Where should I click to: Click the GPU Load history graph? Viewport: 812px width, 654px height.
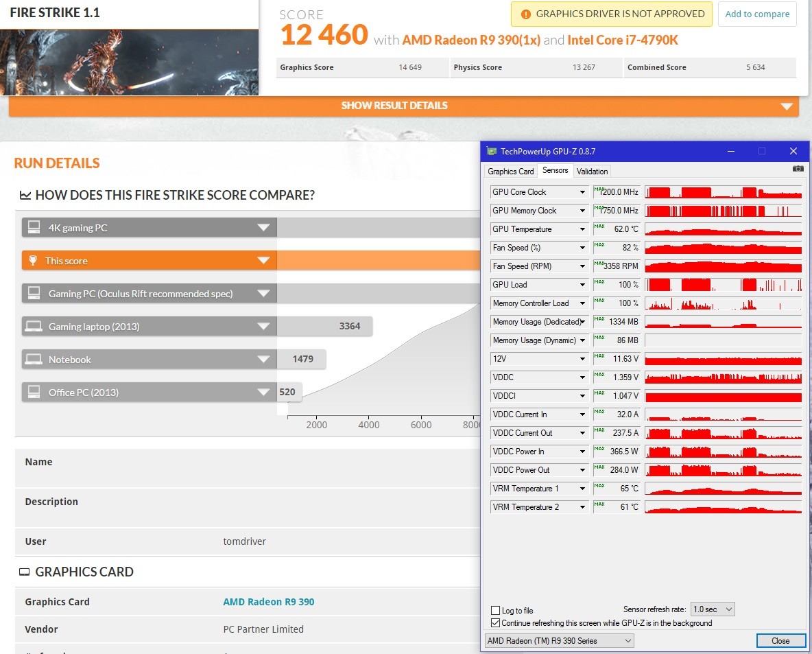[723, 285]
